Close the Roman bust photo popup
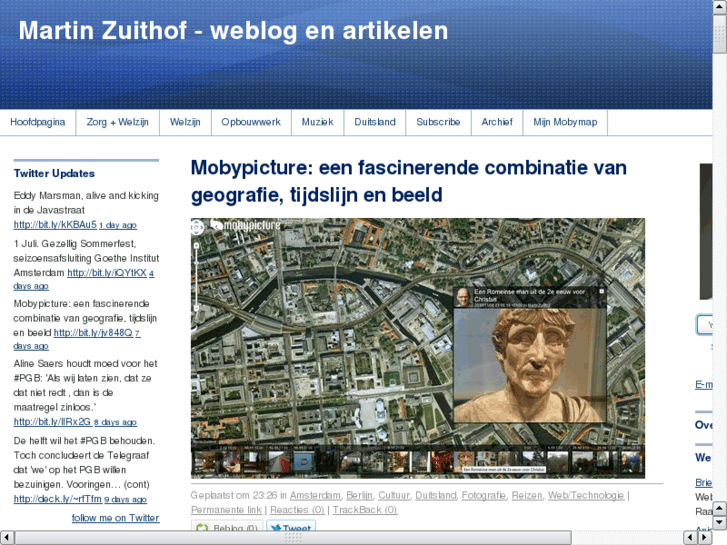The width and height of the screenshot is (727, 545). point(602,292)
